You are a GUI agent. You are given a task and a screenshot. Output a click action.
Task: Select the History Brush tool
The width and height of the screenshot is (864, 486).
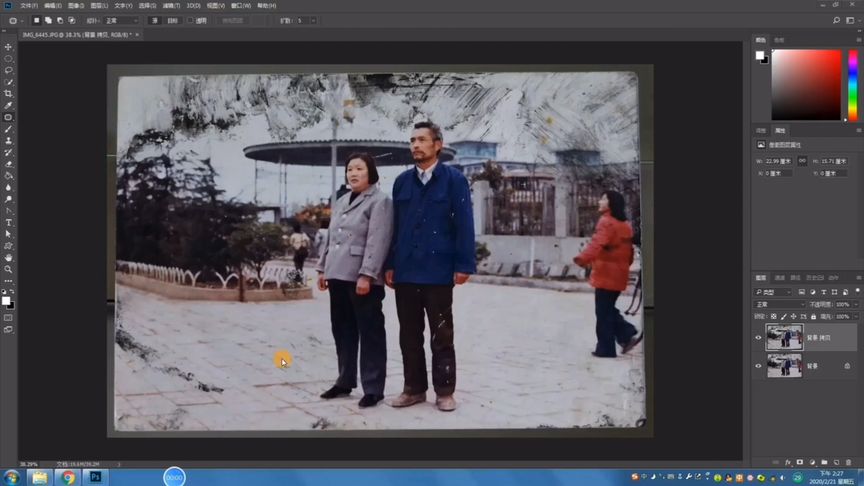[x=8, y=153]
